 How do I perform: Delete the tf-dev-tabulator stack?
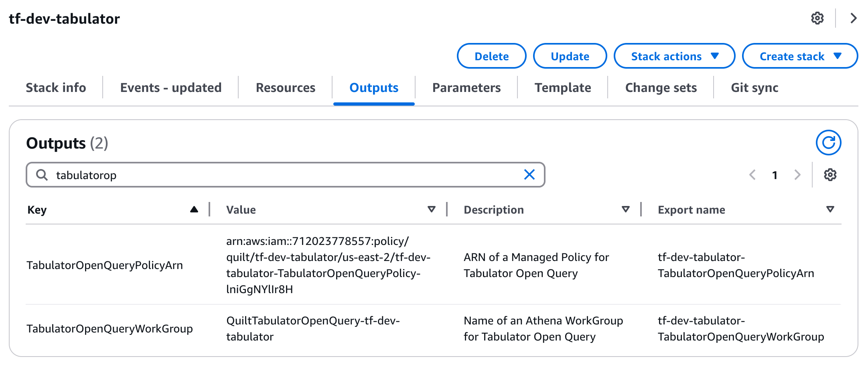tap(491, 56)
